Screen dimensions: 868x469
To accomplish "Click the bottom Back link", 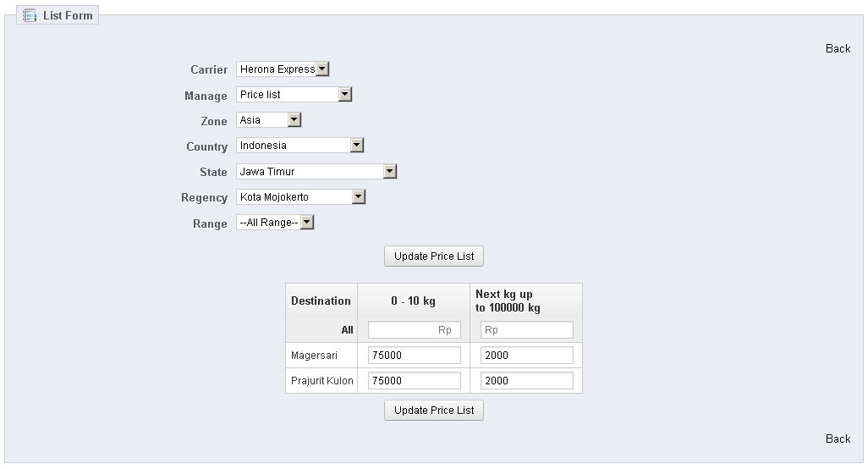I will point(838,439).
